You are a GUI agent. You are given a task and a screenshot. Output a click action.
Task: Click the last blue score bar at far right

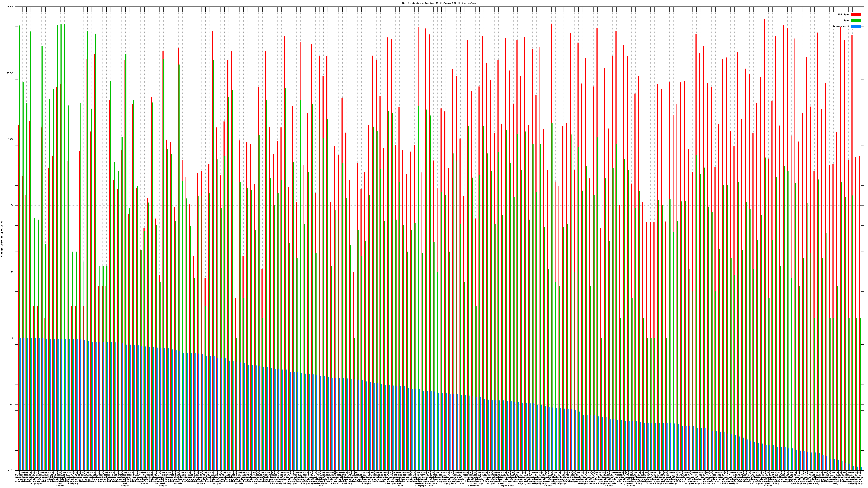pos(861,469)
